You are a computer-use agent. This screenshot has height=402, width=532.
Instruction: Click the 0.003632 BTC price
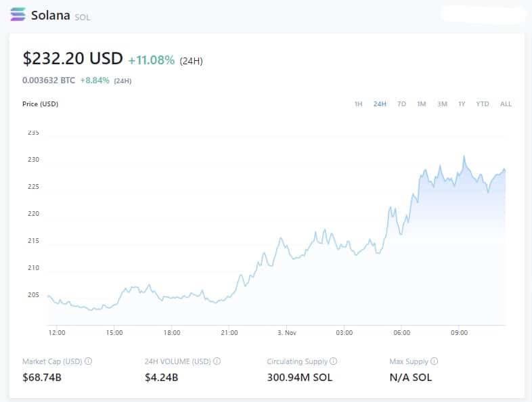coord(49,81)
